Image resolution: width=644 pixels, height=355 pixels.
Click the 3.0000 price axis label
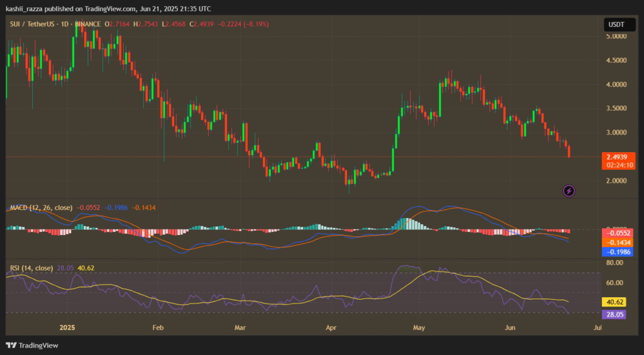click(616, 133)
